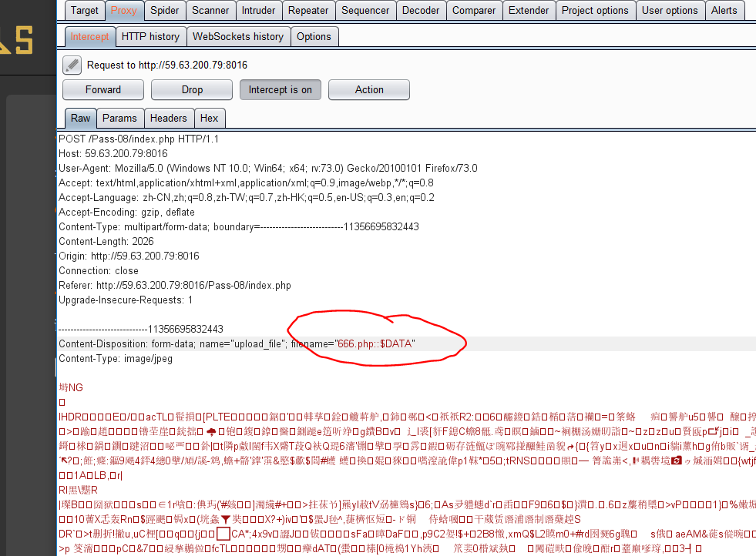Switch to the Hex view tab
This screenshot has height=556, width=756.
pyautogui.click(x=210, y=118)
